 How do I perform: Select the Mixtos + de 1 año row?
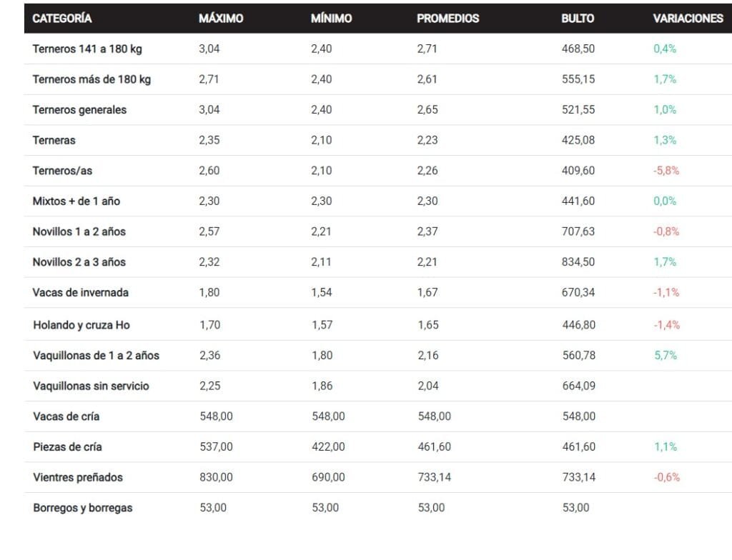[x=378, y=201]
